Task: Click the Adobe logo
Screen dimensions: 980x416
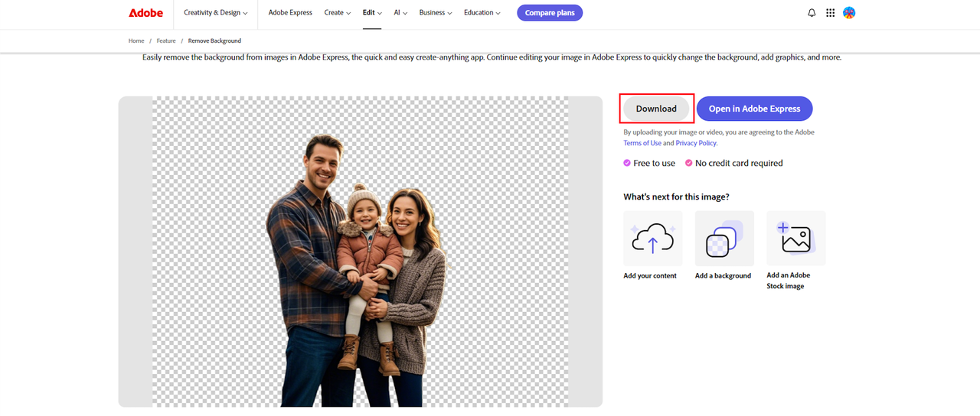Action: point(145,13)
